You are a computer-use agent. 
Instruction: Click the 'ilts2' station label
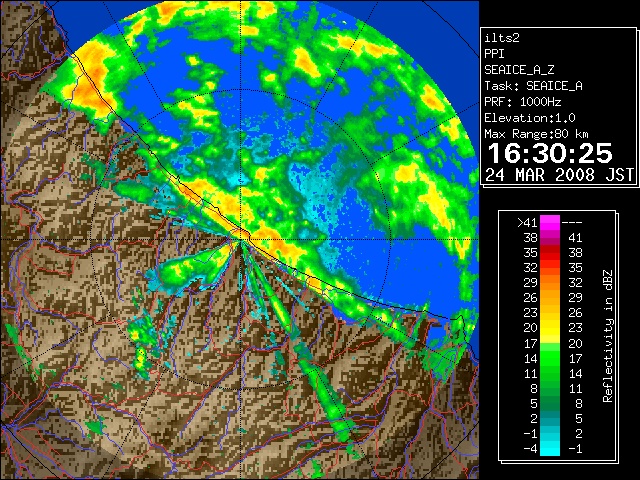[502, 38]
